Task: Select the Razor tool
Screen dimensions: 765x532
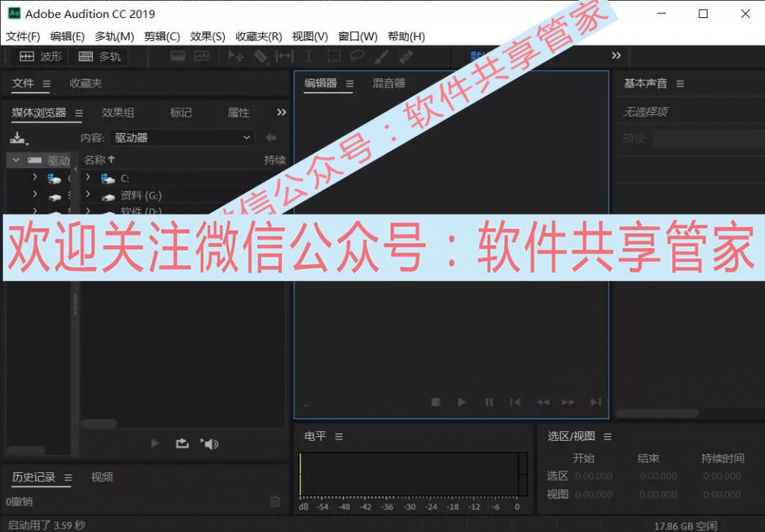Action: point(261,56)
